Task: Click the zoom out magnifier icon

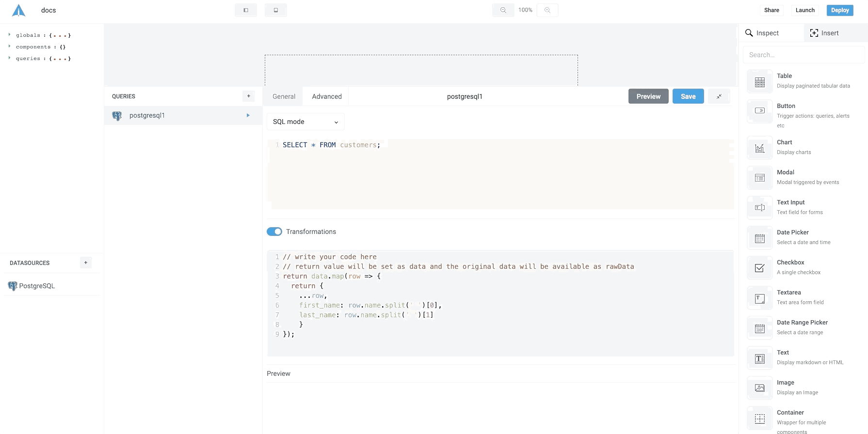Action: 503,10
